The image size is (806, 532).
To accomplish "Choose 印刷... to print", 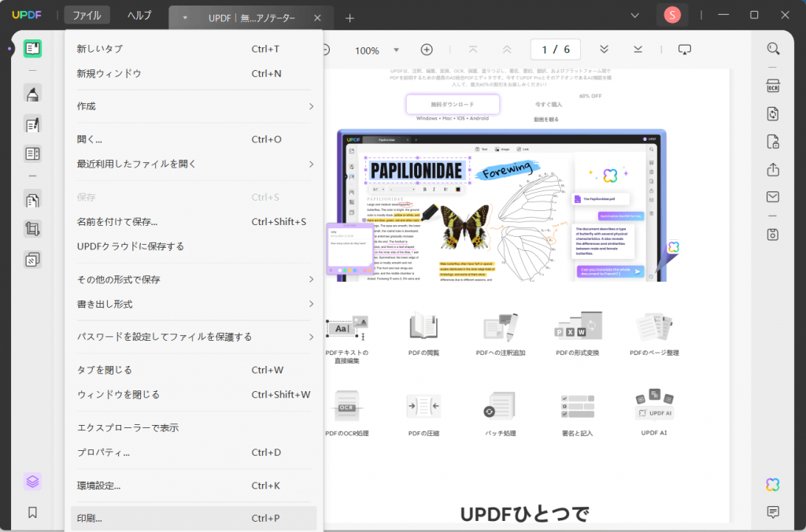I will coord(194,519).
